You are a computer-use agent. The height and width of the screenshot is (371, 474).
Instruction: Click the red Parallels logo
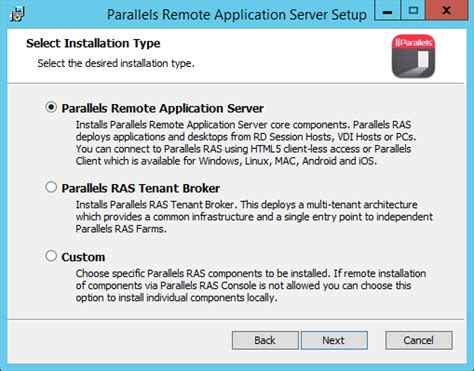[x=413, y=56]
